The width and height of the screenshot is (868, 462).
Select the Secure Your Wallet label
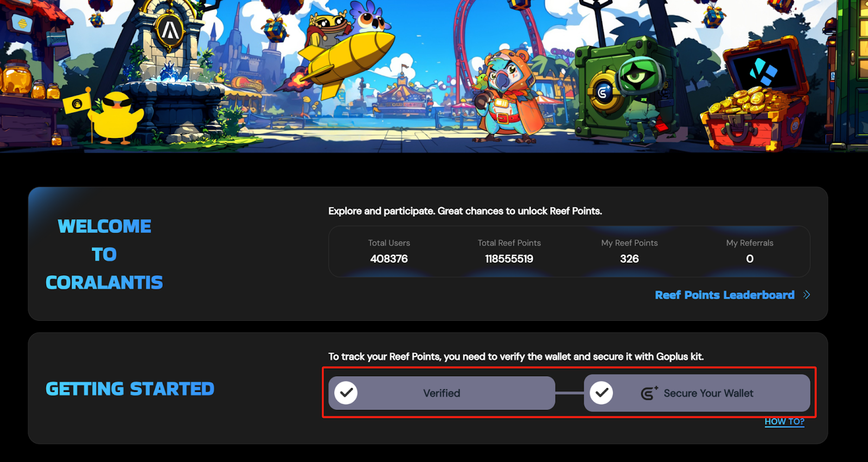[709, 393]
